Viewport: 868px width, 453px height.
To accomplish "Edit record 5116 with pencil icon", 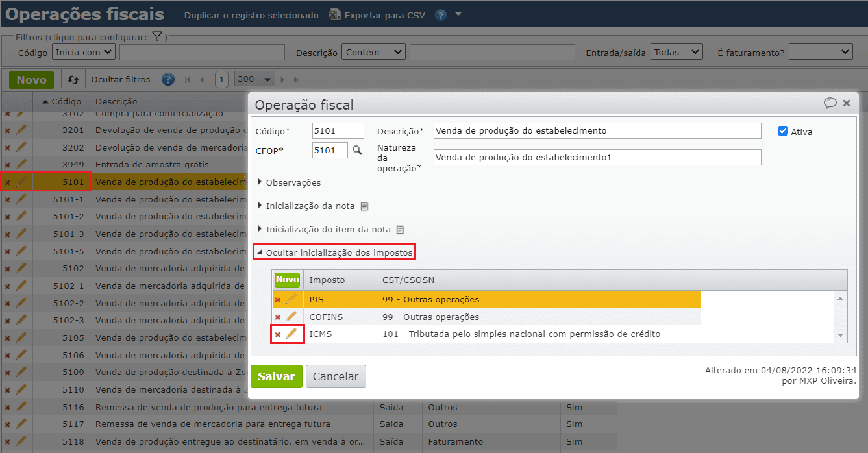I will tap(21, 406).
